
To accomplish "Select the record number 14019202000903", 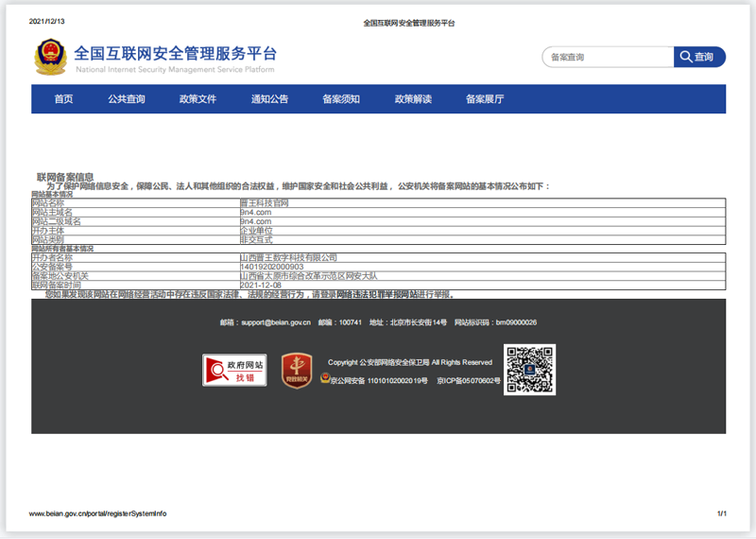I will tap(272, 267).
